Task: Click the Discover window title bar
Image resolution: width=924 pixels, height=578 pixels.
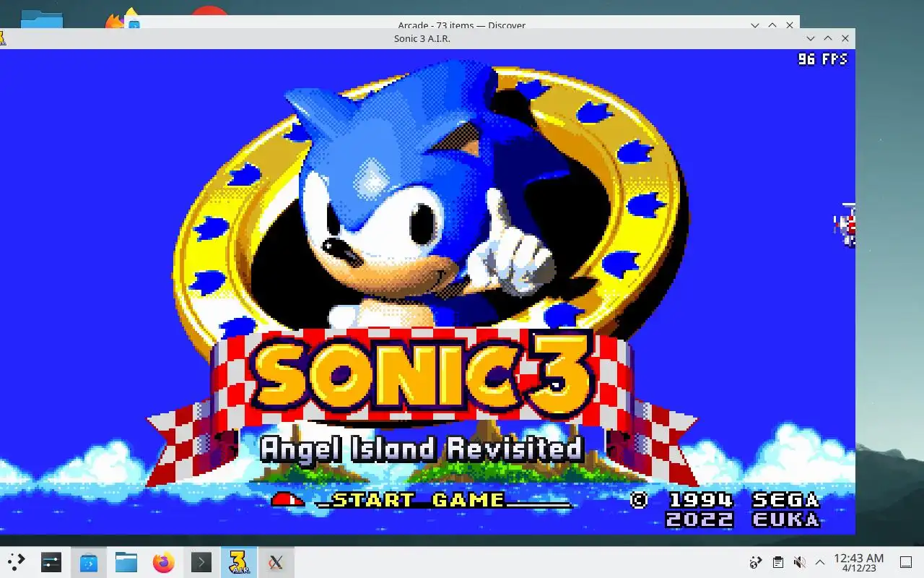Action: point(462,23)
